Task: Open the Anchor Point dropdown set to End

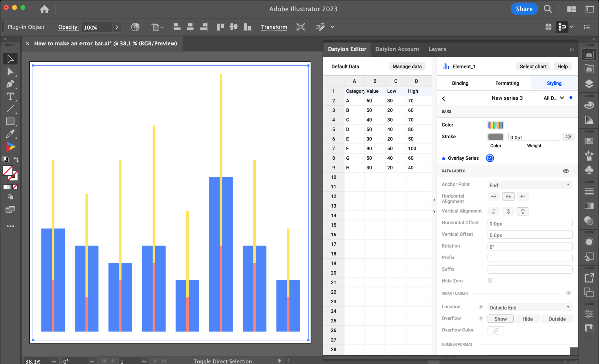Action: coord(530,185)
